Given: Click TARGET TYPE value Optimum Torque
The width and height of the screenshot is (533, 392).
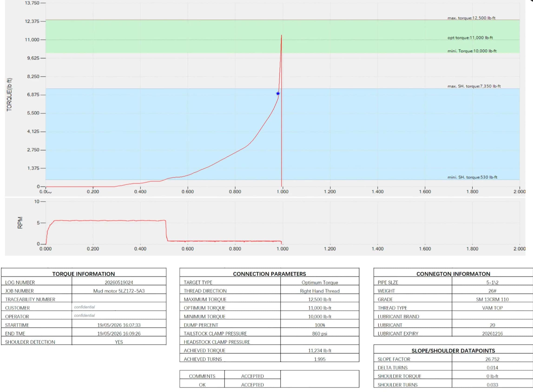Looking at the screenshot, I should click(x=320, y=282).
